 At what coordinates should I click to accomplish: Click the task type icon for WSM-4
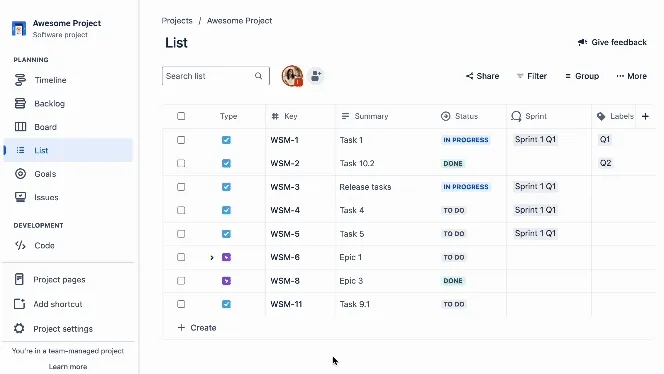pos(227,210)
